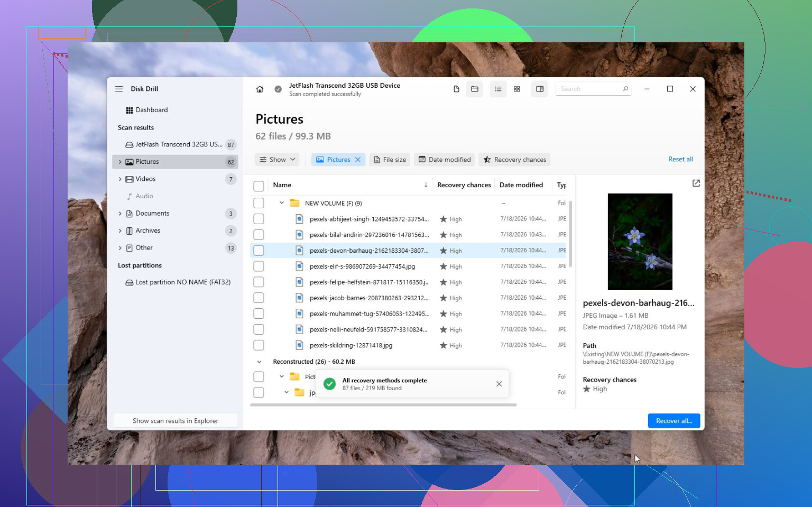
Task: Open preview in external window icon
Action: click(696, 183)
